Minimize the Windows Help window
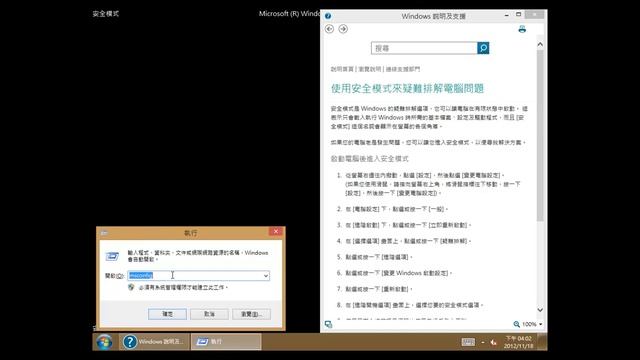The height and width of the screenshot is (360, 640). [x=507, y=15]
